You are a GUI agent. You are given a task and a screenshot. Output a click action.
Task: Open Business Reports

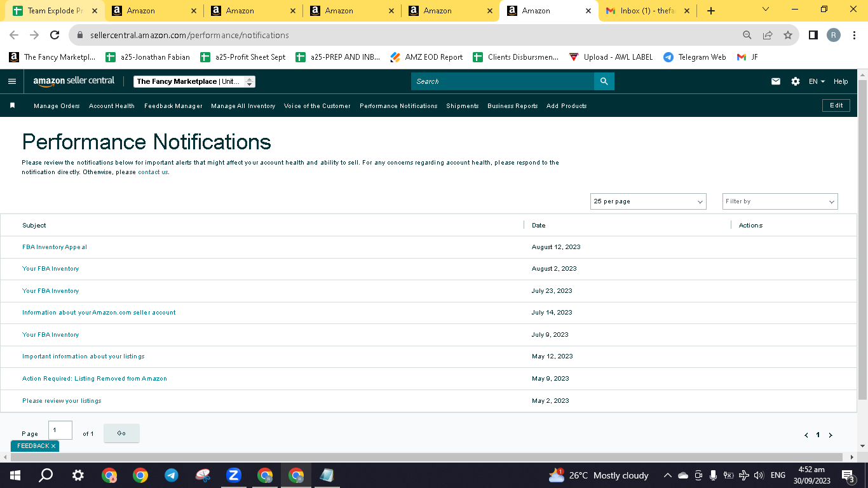click(x=512, y=106)
